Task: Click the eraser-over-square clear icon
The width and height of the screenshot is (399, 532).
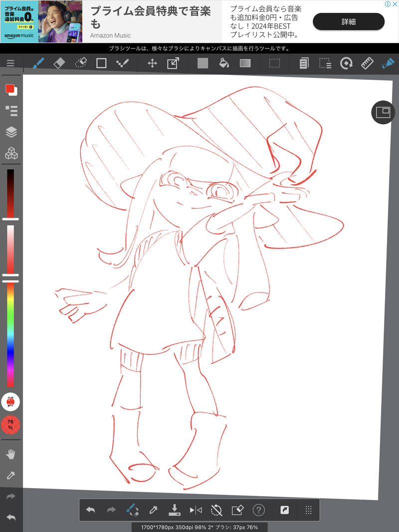Action: (x=237, y=510)
